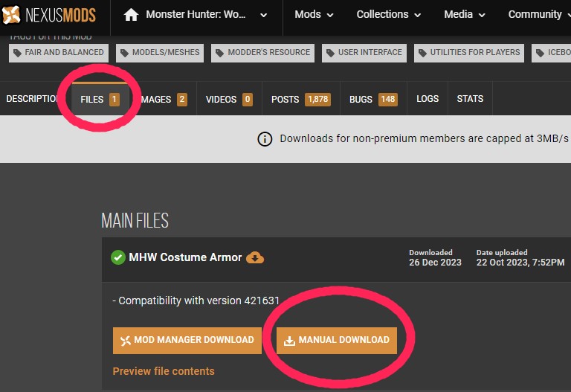Click the Nexus Mods logo
The image size is (571, 392).
[x=49, y=15]
